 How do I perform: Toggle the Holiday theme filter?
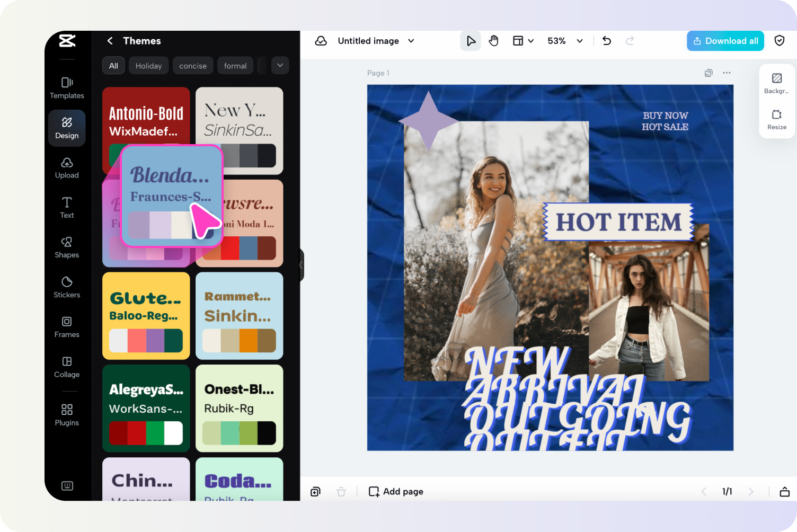[148, 65]
